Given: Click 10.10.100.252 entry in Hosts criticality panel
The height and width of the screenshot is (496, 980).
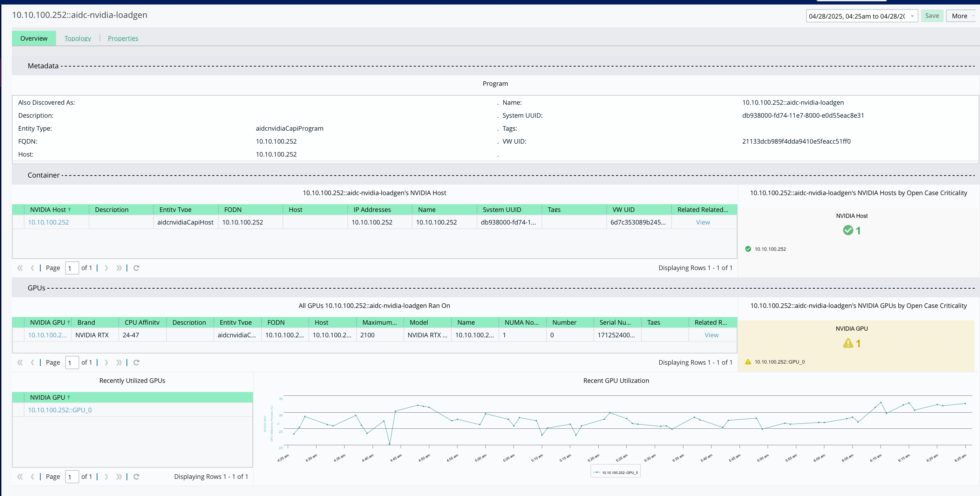Looking at the screenshot, I should click(770, 249).
